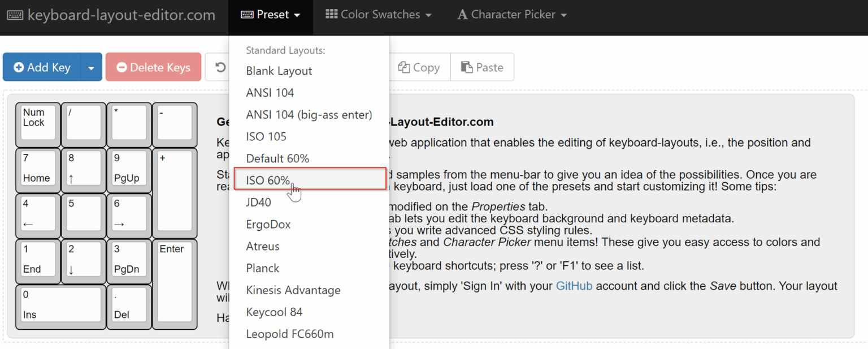Select the wide 0 Ins key

click(x=61, y=307)
